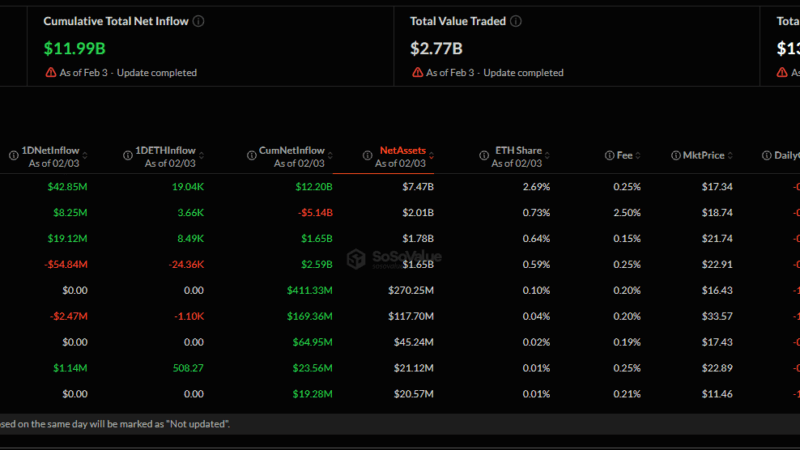This screenshot has width=800, height=450.
Task: Click the -$54.84M net inflow cell
Action: point(66,264)
